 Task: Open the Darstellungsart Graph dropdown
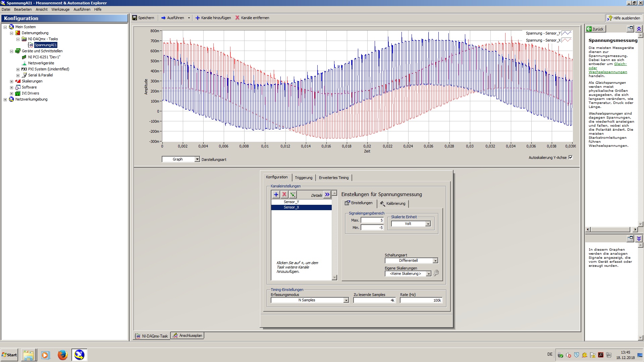(197, 159)
